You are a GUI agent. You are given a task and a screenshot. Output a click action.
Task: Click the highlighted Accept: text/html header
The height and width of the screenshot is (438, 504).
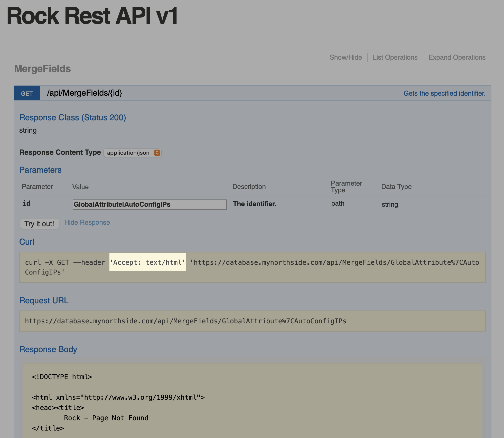(148, 262)
